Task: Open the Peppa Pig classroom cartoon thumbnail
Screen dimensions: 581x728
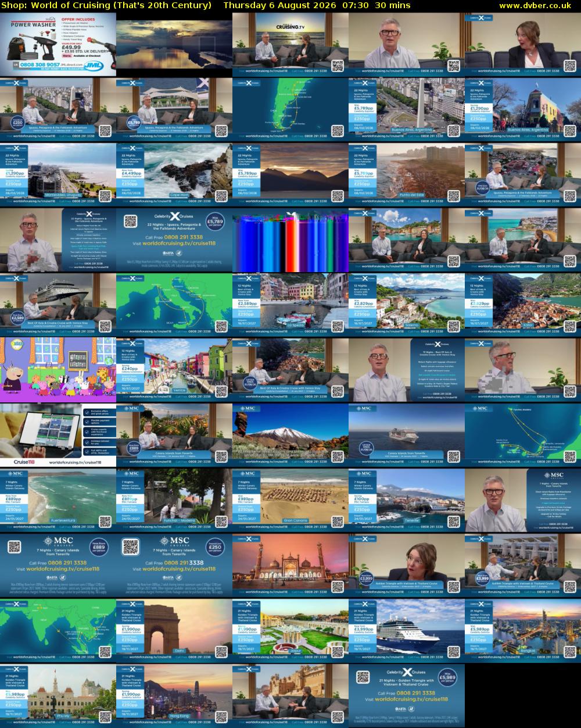Action: point(58,370)
